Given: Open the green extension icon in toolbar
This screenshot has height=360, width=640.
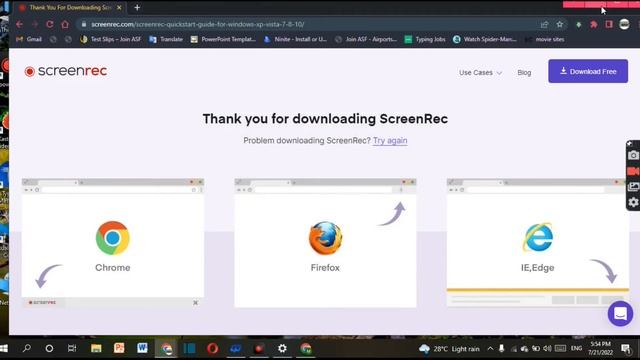Looking at the screenshot, I should tap(578, 24).
